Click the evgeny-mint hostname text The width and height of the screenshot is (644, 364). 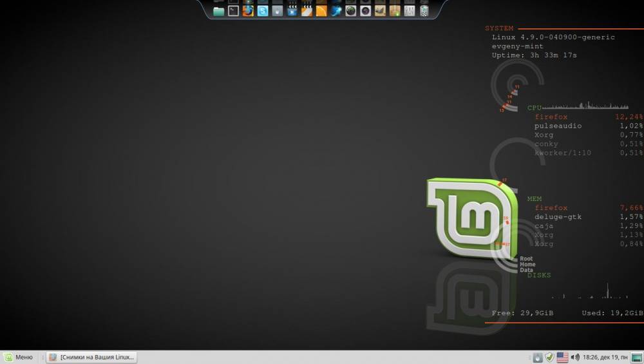(518, 46)
